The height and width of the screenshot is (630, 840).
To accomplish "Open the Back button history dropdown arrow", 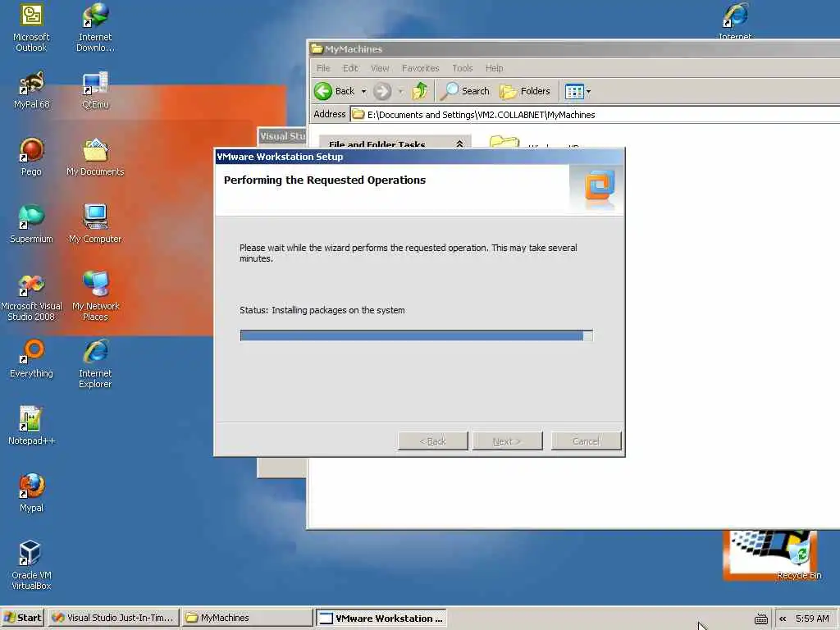I will (x=363, y=92).
